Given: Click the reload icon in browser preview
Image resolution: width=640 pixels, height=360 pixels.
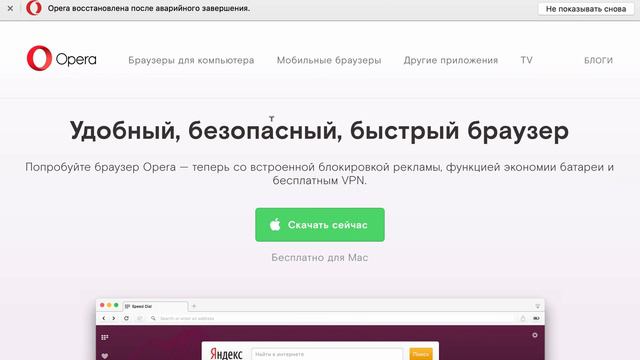Looking at the screenshot, I should click(127, 318).
